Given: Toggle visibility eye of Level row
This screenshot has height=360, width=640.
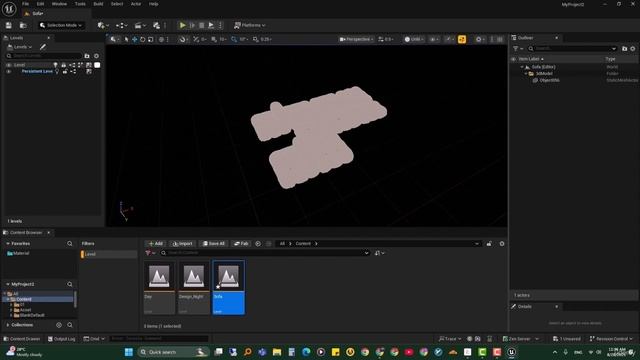Looking at the screenshot, I should (9, 65).
